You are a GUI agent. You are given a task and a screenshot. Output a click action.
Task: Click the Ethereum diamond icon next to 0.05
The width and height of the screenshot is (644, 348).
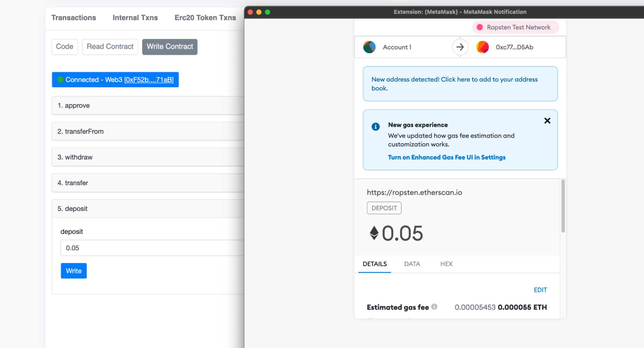(x=374, y=233)
